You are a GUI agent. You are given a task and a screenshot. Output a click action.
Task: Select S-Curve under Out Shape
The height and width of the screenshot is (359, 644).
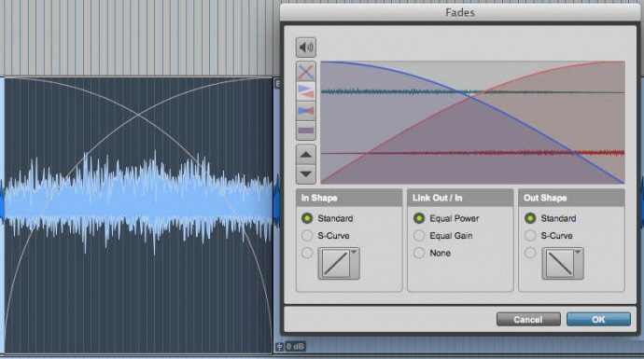[x=530, y=236]
